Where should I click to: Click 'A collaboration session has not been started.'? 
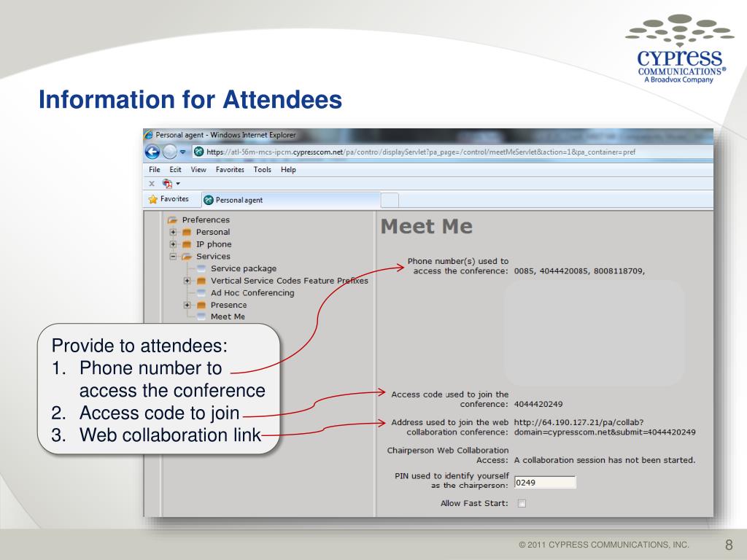(605, 460)
